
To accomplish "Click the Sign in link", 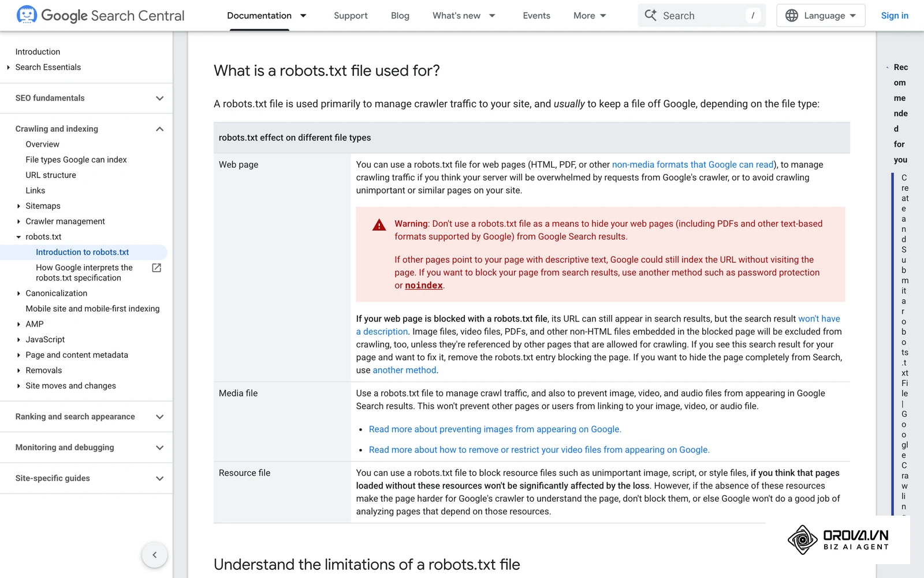I will click(x=895, y=16).
